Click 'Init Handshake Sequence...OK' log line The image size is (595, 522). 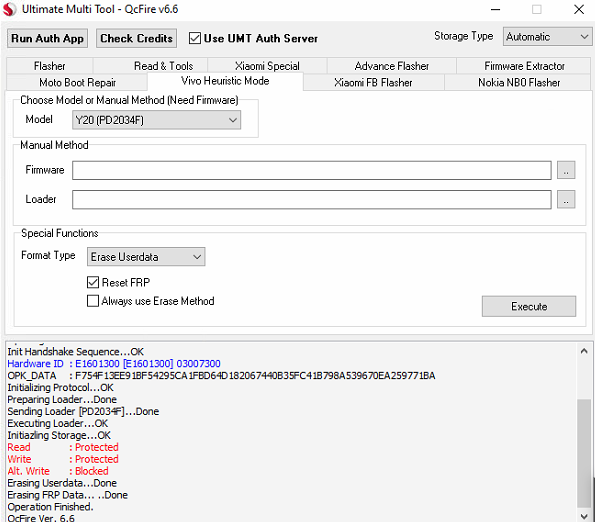click(76, 352)
